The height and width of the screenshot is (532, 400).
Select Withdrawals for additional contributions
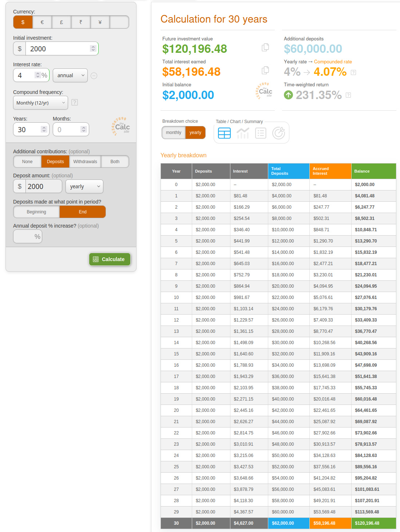point(85,162)
